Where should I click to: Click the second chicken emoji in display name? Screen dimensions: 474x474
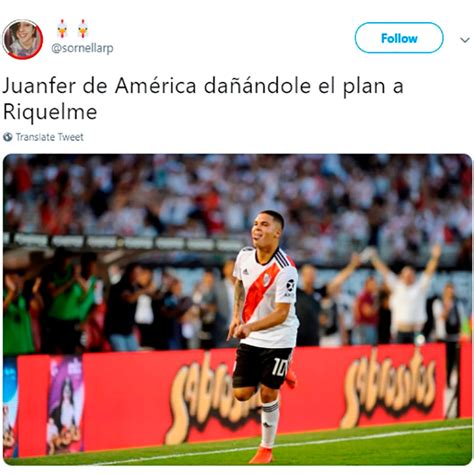click(x=83, y=29)
